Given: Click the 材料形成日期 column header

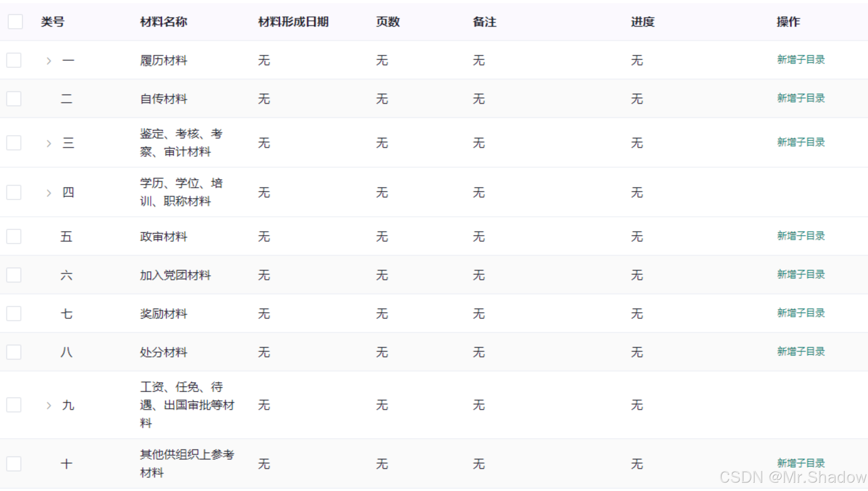Looking at the screenshot, I should tap(293, 22).
